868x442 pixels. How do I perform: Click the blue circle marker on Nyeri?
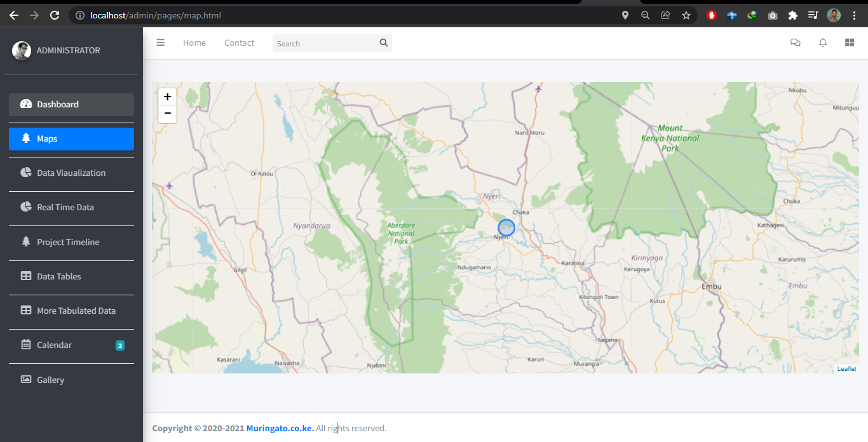click(x=506, y=227)
